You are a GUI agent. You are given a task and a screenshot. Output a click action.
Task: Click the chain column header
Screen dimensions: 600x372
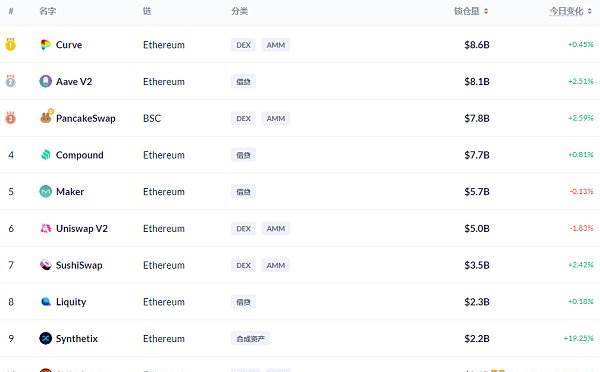[147, 11]
